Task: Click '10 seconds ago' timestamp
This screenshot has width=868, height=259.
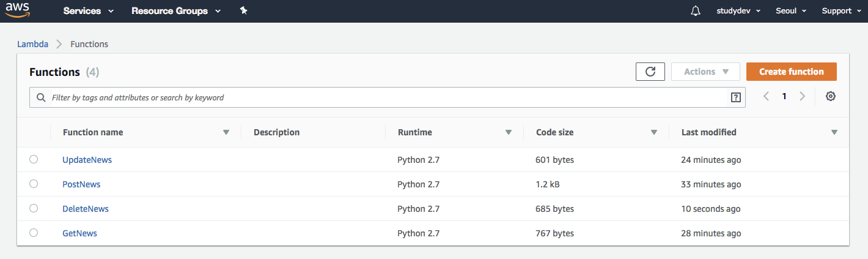Action: (711, 209)
